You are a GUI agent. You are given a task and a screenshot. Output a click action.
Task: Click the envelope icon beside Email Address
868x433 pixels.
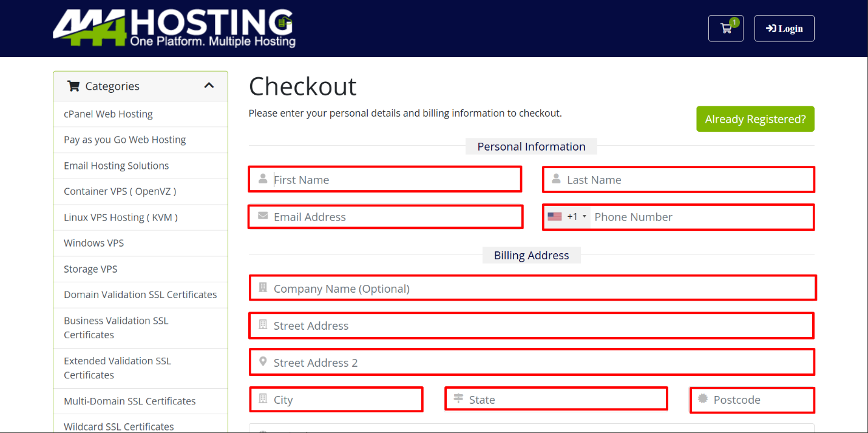coord(263,216)
